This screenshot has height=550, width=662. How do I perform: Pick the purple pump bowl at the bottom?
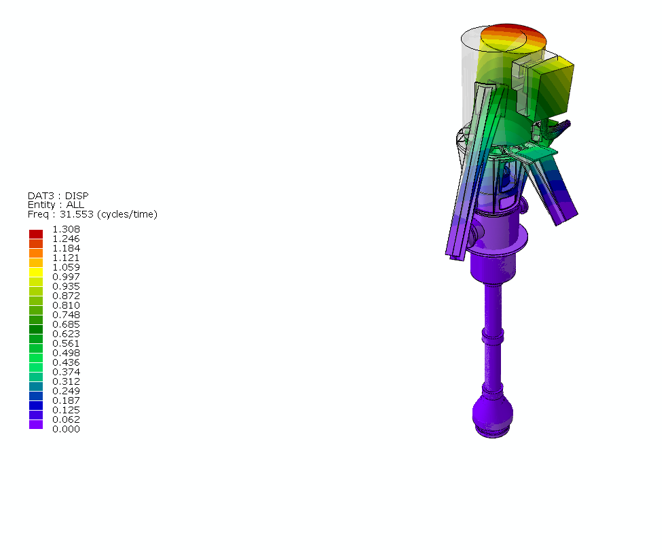[x=492, y=415]
